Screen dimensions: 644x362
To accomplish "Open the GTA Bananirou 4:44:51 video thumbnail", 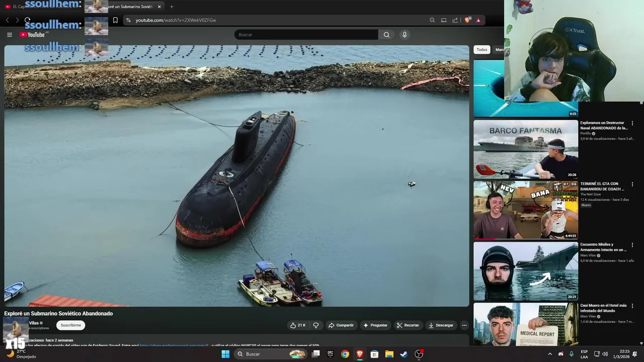I will tap(526, 210).
